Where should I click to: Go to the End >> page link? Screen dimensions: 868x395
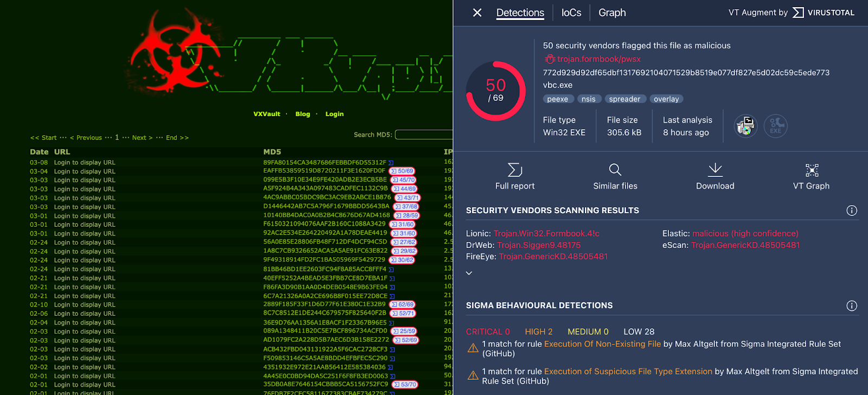click(x=177, y=138)
